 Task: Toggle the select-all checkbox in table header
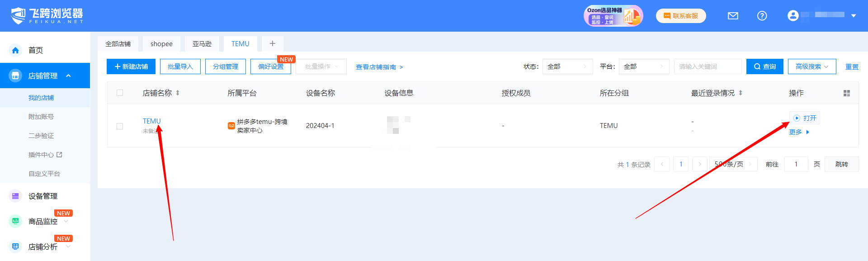(120, 93)
